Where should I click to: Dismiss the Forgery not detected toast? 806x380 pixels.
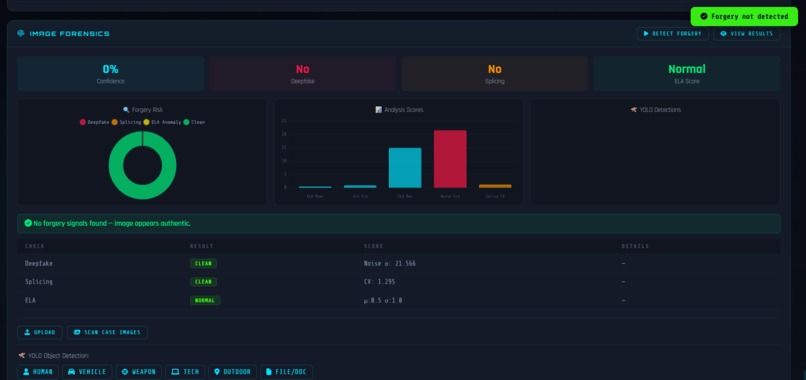[x=744, y=16]
